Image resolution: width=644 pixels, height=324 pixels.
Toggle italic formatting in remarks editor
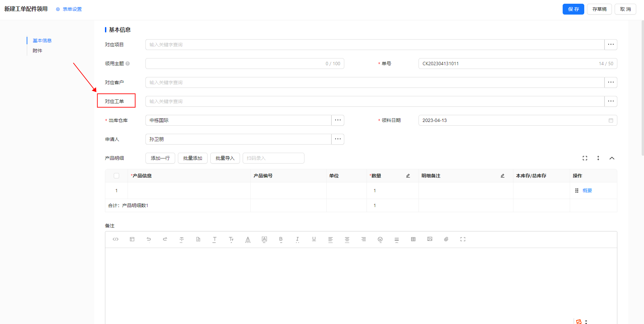(297, 239)
